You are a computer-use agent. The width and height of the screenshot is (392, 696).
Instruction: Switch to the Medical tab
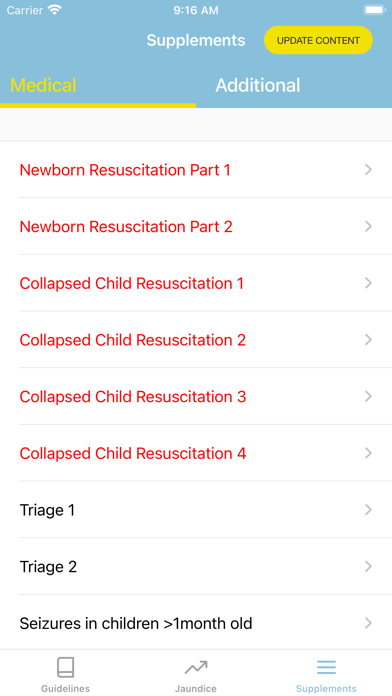(44, 85)
